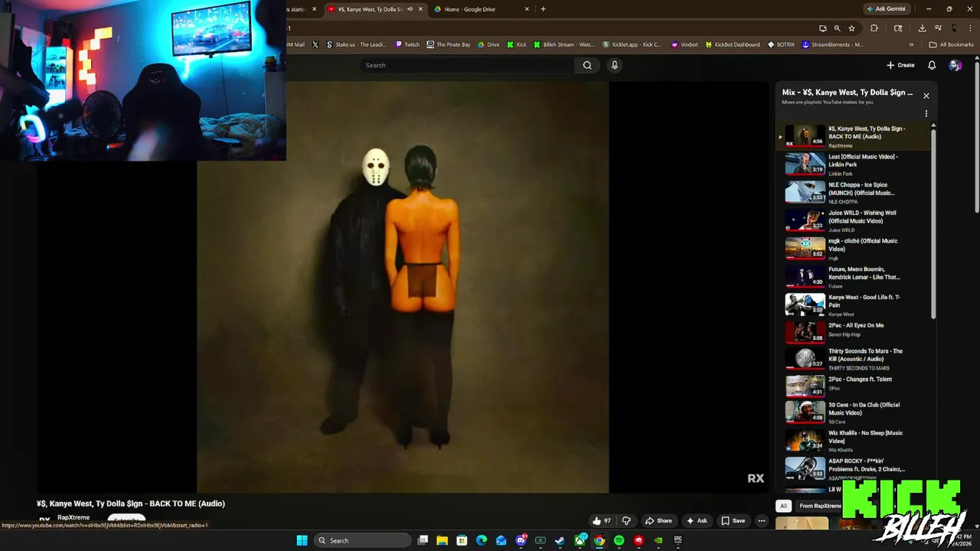Open the Kick bookmark
The width and height of the screenshot is (980, 551).
tap(516, 44)
